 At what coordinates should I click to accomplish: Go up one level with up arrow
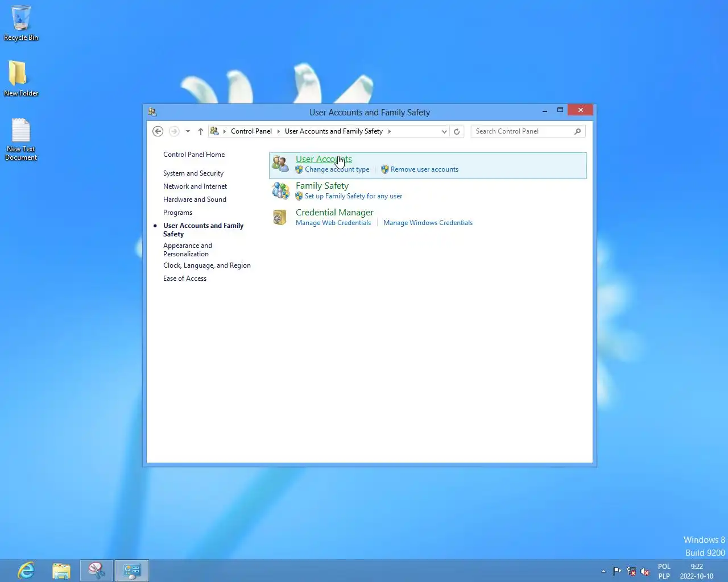201,131
